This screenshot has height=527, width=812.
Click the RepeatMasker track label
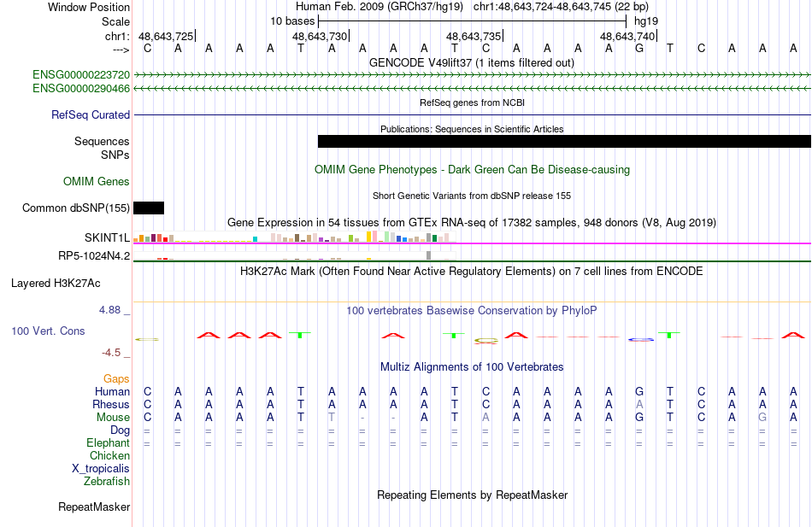[x=94, y=507]
